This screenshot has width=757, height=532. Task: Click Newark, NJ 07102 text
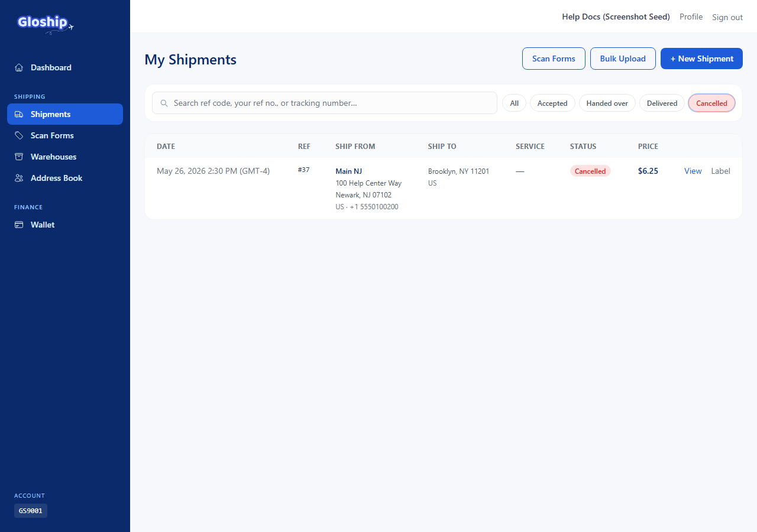tap(363, 195)
